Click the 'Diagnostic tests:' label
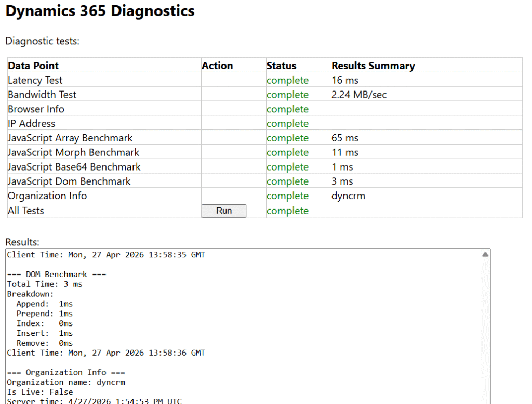532x404 pixels. [43, 41]
